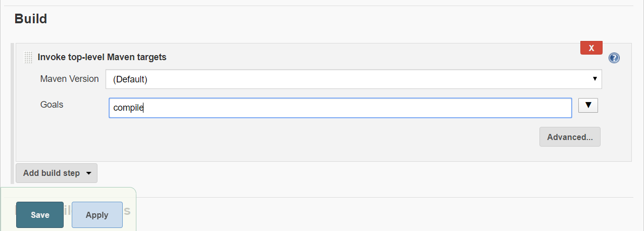Click the word compile in the Goals box
The height and width of the screenshot is (231, 644).
[128, 108]
